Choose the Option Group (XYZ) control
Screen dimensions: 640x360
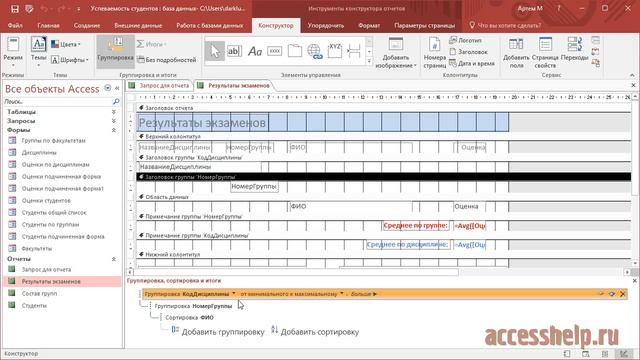pos(335,51)
